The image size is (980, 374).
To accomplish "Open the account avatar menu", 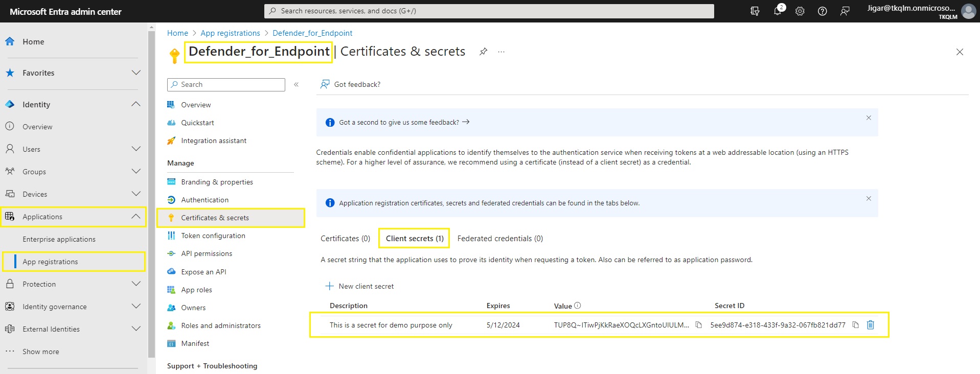I will click(968, 11).
